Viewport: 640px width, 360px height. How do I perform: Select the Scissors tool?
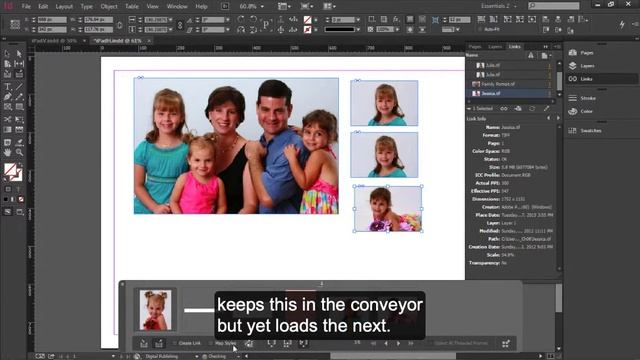[x=7, y=119]
